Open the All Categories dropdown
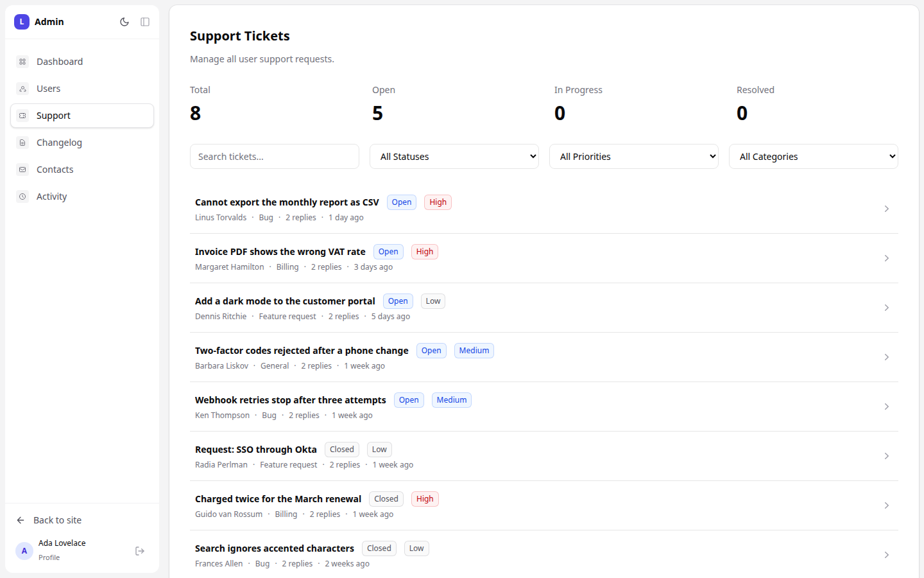The width and height of the screenshot is (924, 578). point(814,157)
